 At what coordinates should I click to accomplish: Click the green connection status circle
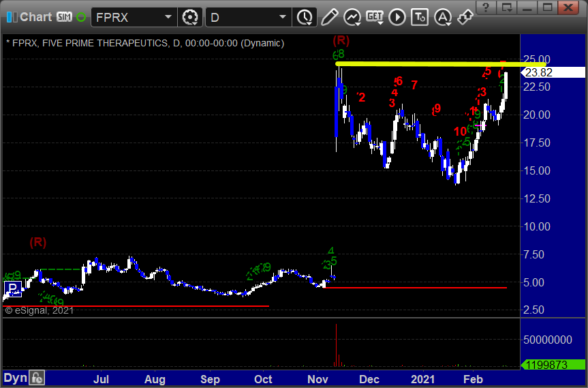pyautogui.click(x=81, y=17)
